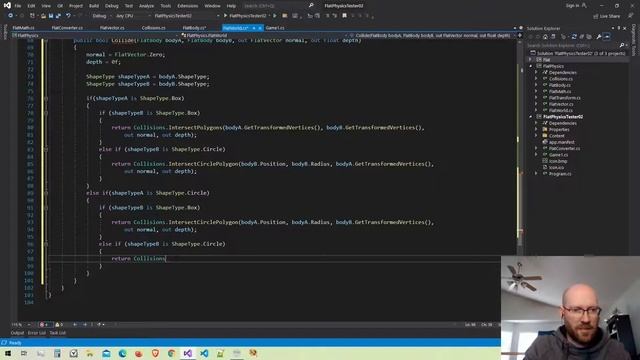This screenshot has height=360, width=640.
Task: Collapse the FlatPhysics project node
Action: [531, 66]
